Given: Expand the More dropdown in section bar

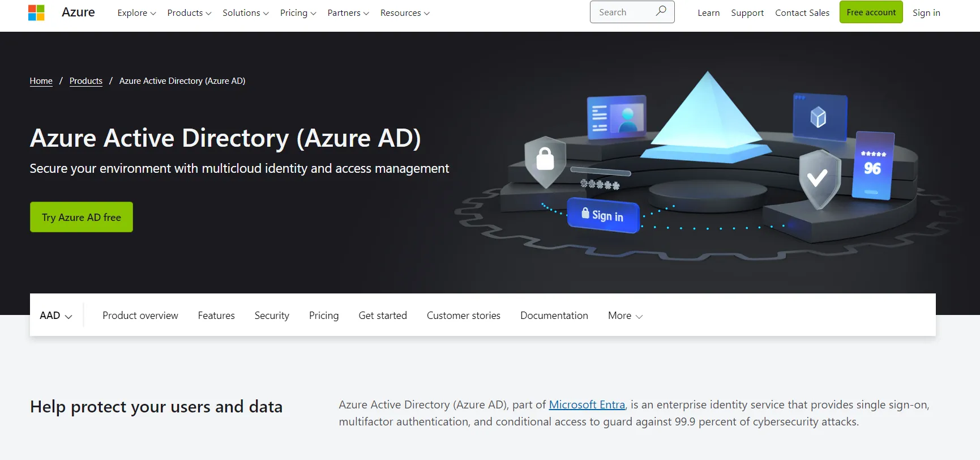Looking at the screenshot, I should 625,316.
